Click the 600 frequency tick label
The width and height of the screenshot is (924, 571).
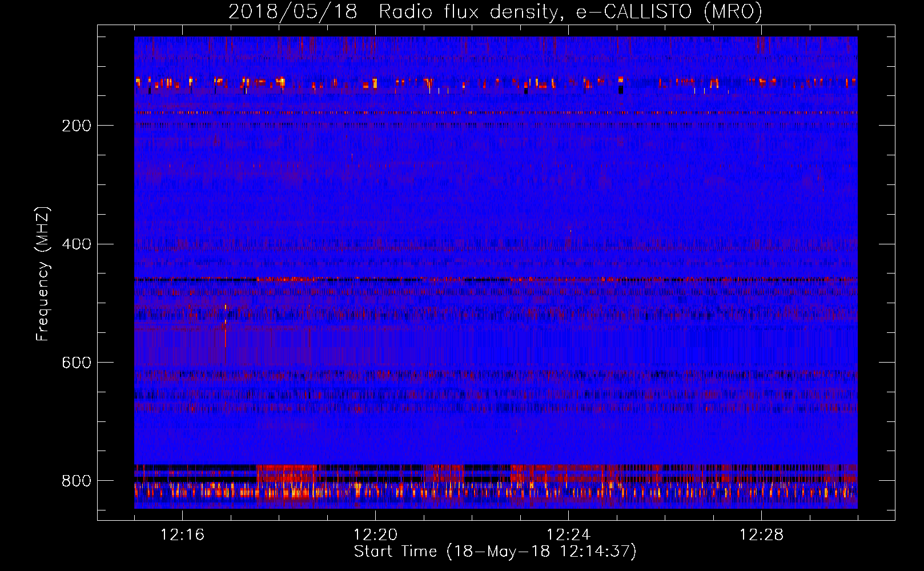[x=77, y=363]
